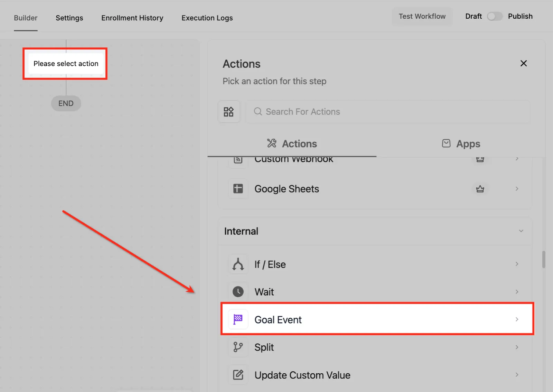Close the Actions panel

point(524,63)
